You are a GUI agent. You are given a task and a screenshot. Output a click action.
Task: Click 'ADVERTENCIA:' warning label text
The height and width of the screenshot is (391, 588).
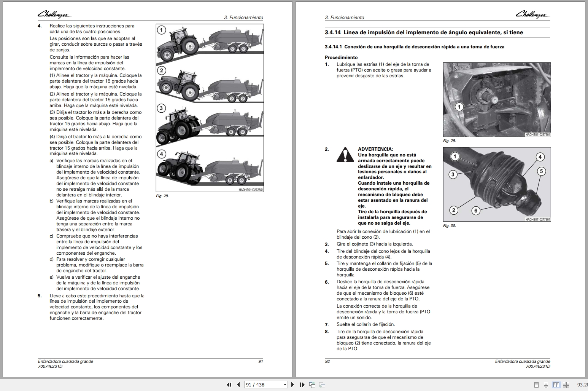coord(375,149)
